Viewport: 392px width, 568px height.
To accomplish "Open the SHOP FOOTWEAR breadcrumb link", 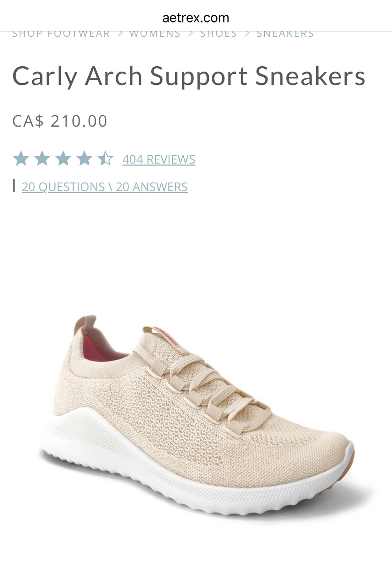I will click(61, 34).
